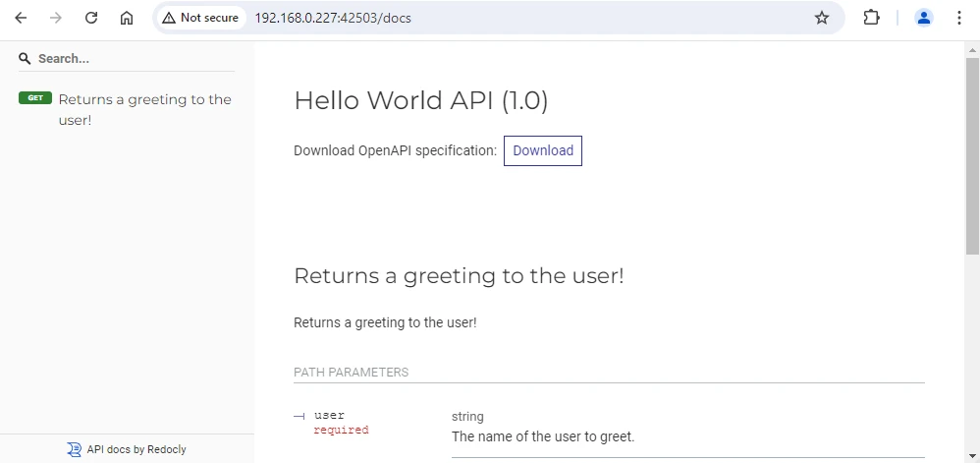Screen dimensions: 980x463
Task: Open the API docs by Redocly link
Action: 136,449
